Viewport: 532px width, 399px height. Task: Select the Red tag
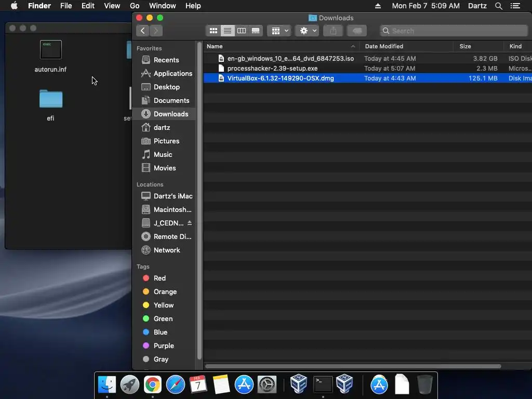[154, 278]
